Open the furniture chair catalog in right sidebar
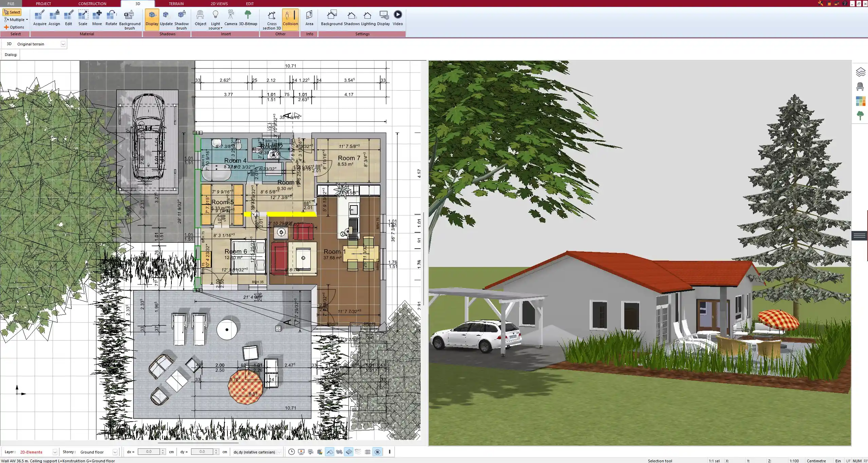Screen dimensions: 868x463 click(860, 86)
